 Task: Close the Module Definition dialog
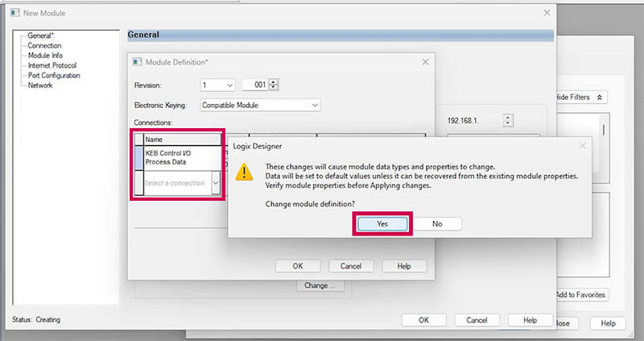coord(426,62)
